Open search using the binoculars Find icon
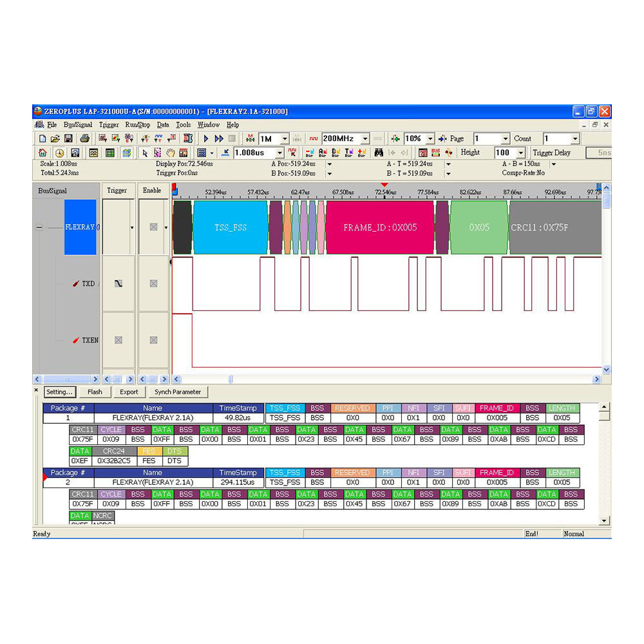Screen dimensions: 644x644 (379, 153)
